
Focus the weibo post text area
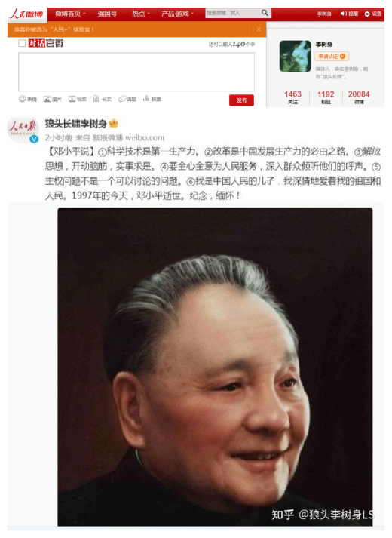[x=136, y=72]
